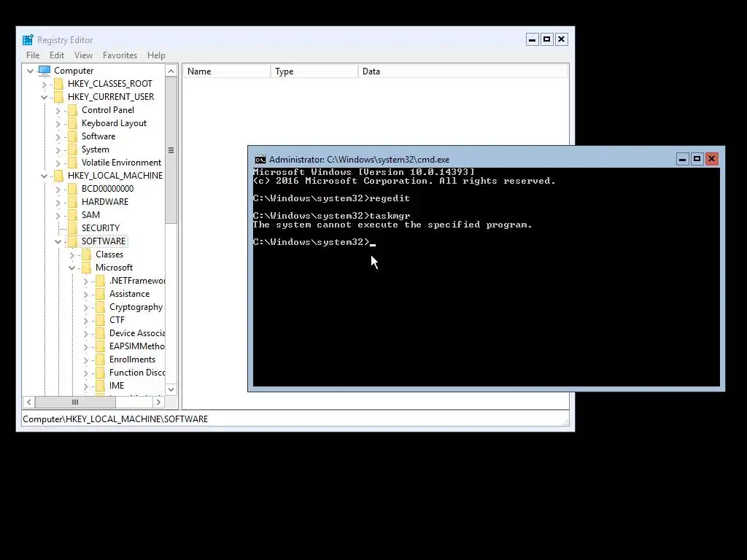
Task: Click the Type column header
Action: click(314, 71)
